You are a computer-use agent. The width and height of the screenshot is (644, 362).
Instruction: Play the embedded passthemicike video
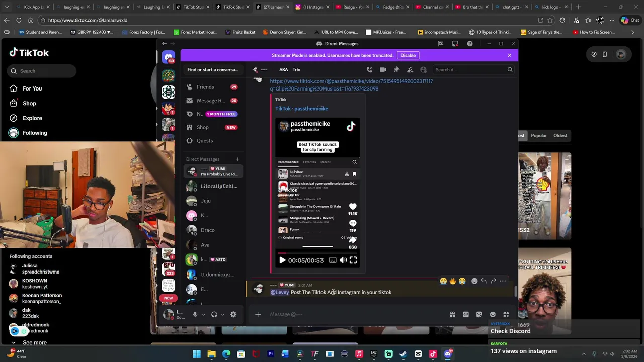pos(282,260)
